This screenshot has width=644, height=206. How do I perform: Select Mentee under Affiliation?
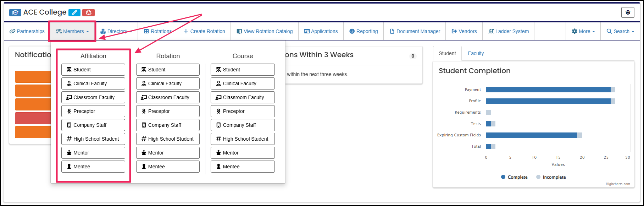tap(93, 167)
